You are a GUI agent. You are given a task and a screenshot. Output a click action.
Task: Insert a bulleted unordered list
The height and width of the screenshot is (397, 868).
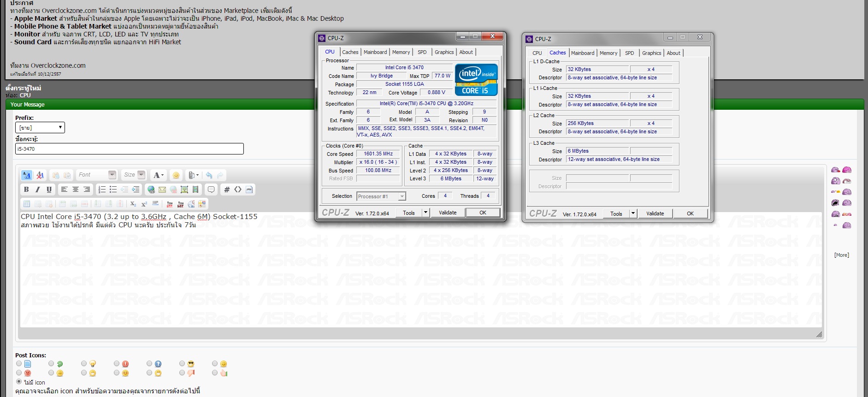pyautogui.click(x=113, y=190)
